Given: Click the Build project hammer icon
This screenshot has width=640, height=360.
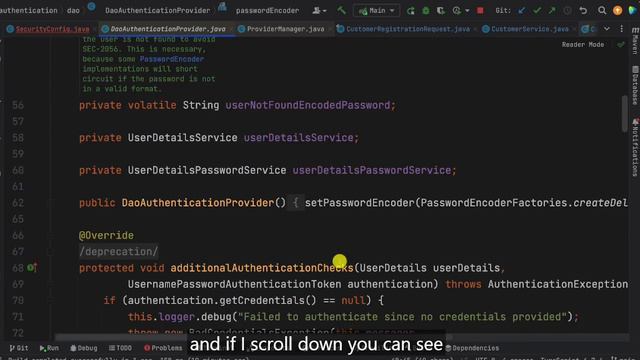Looking at the screenshot, I should (341, 10).
